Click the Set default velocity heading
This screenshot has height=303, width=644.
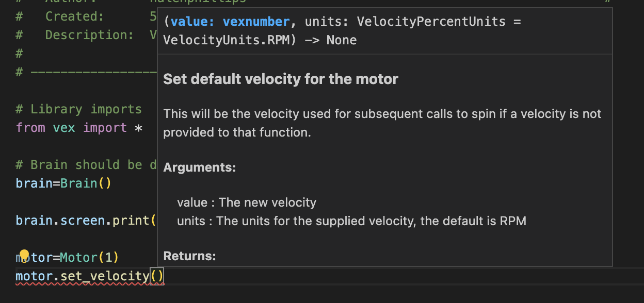281,79
